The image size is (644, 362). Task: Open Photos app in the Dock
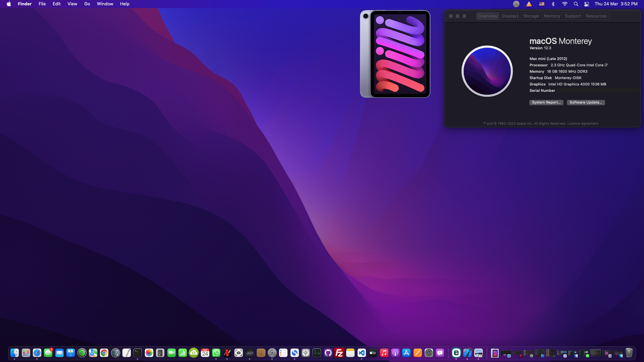tap(149, 353)
